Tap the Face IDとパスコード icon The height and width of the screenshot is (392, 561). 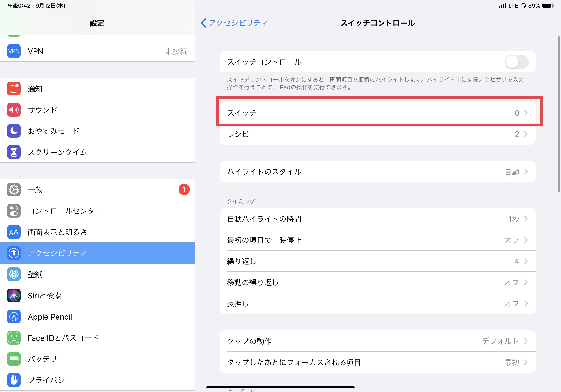pyautogui.click(x=14, y=338)
